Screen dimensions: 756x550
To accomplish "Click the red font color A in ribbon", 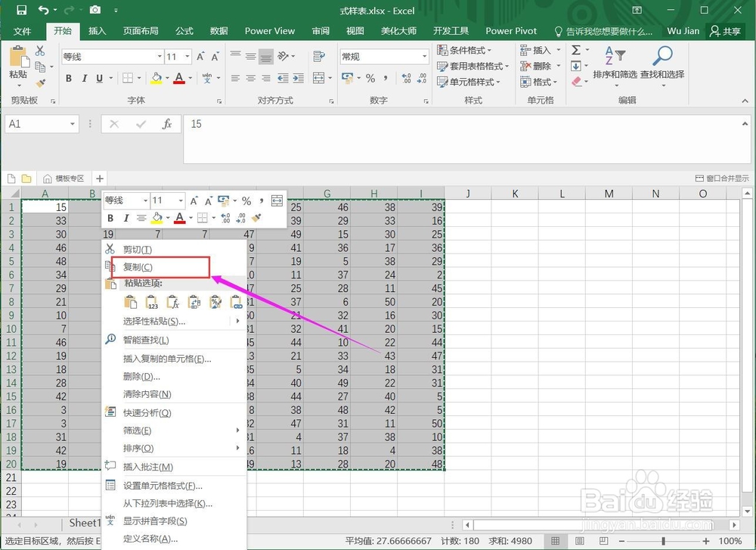I will pos(179,78).
